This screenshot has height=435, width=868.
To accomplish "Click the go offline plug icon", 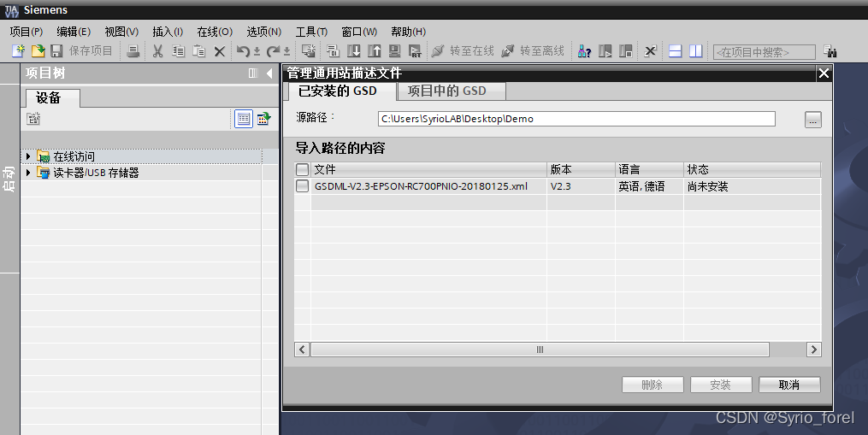I will tap(507, 51).
